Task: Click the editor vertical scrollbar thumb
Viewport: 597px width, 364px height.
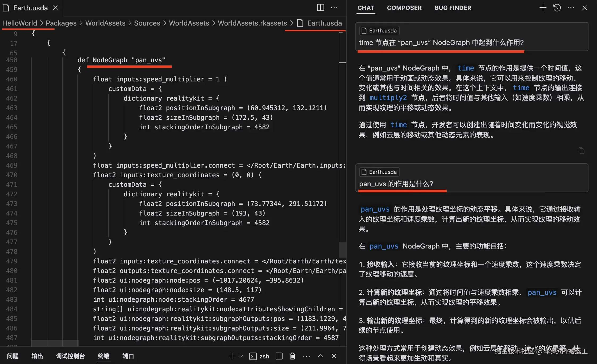Action: tap(343, 250)
